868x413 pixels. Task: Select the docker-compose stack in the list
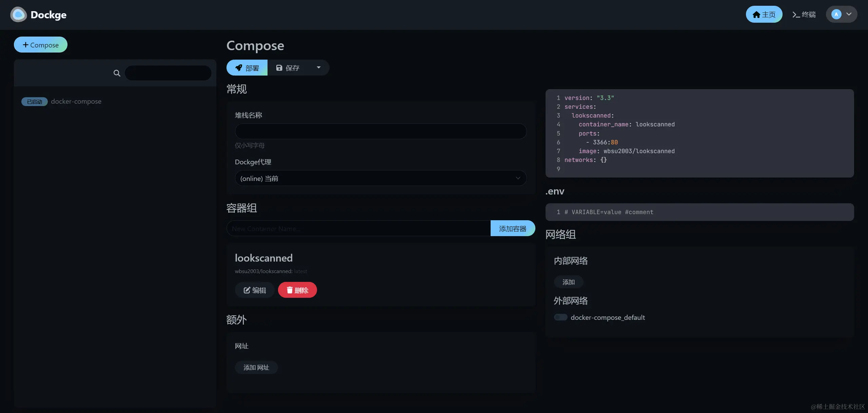point(76,101)
